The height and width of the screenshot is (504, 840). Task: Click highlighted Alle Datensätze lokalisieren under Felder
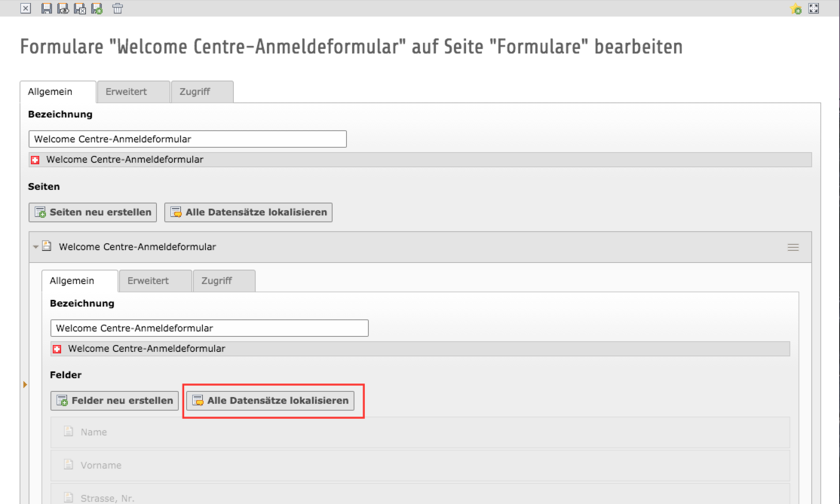pyautogui.click(x=271, y=401)
